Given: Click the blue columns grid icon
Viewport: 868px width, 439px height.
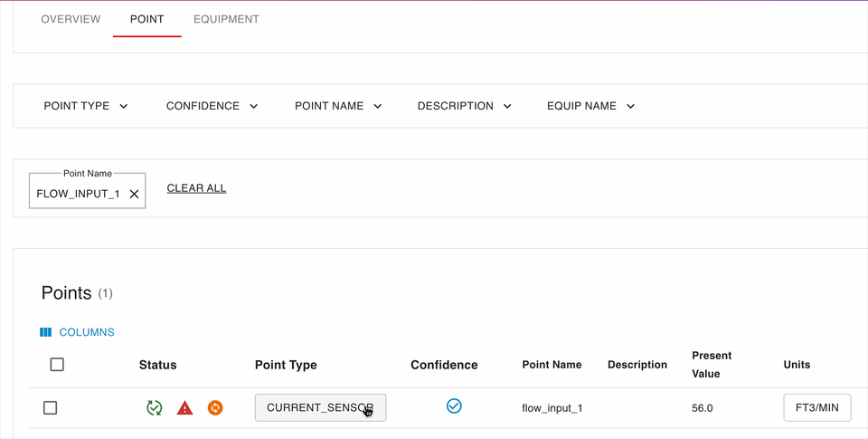Looking at the screenshot, I should [45, 332].
